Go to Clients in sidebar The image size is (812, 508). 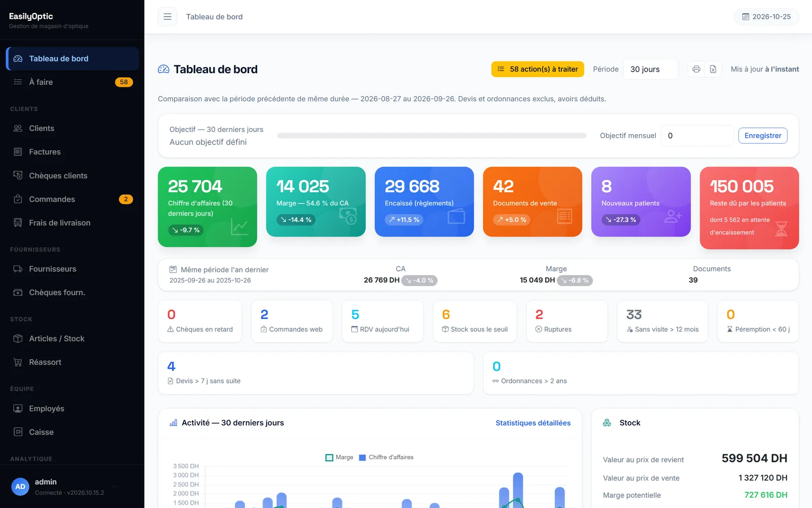pyautogui.click(x=72, y=129)
